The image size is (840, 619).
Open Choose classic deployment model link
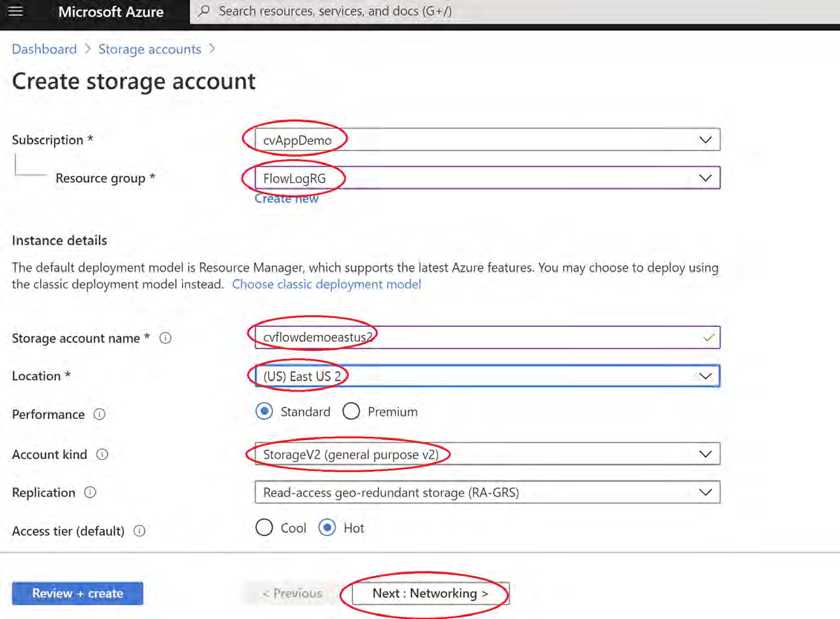point(326,285)
